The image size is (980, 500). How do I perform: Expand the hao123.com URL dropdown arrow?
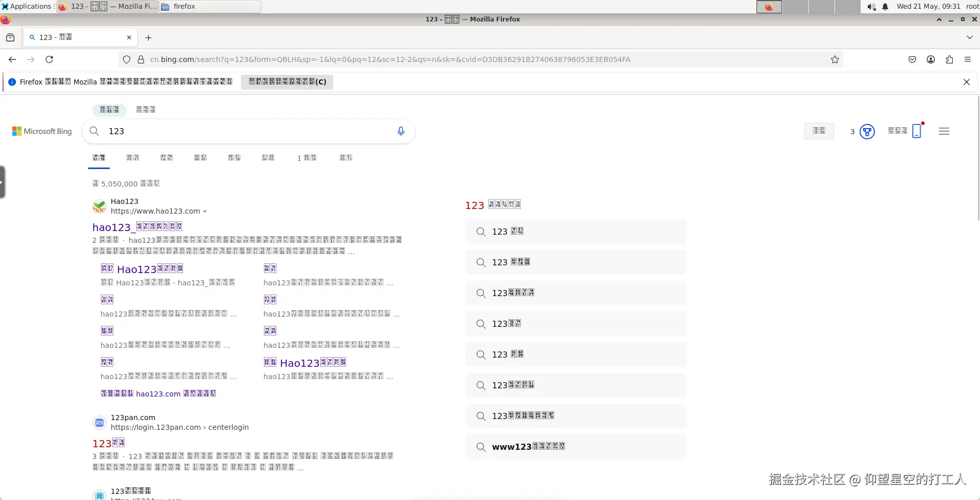205,212
